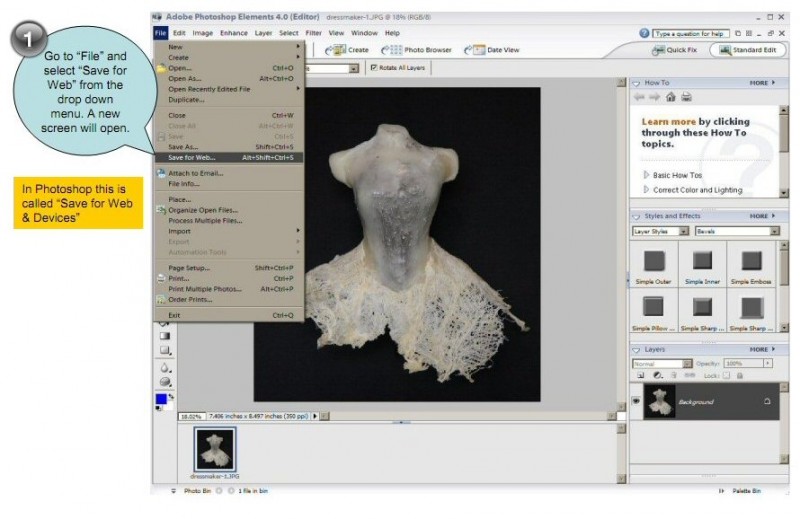
Task: Toggle the Lock transparent pixels checkbox
Action: click(x=726, y=376)
